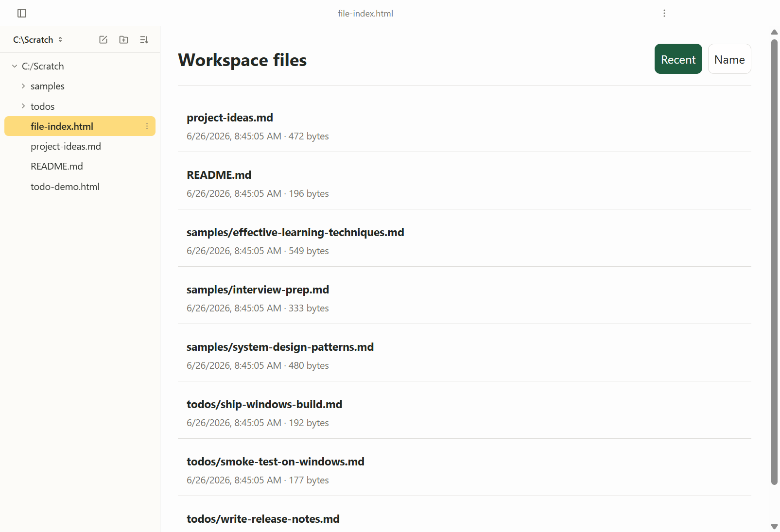This screenshot has width=780, height=532.
Task: Expand the samples folder chevron
Action: coord(23,86)
